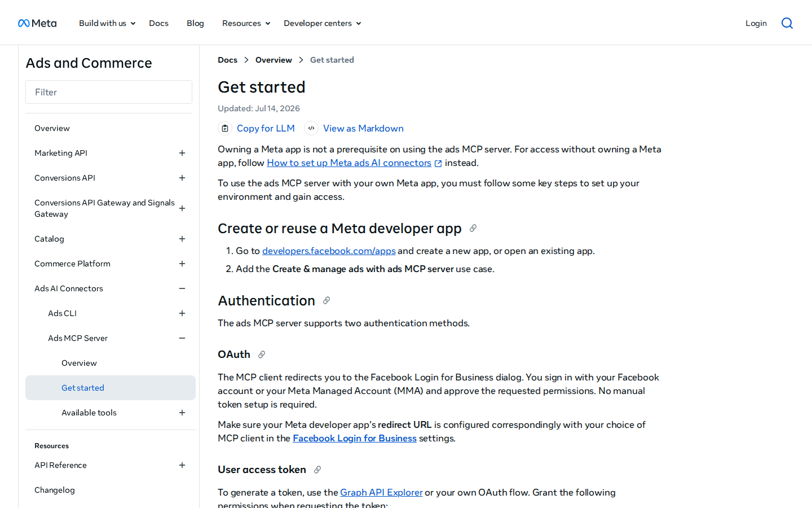Click Copy for LLM button
Image resolution: width=812 pixels, height=508 pixels.
point(257,128)
